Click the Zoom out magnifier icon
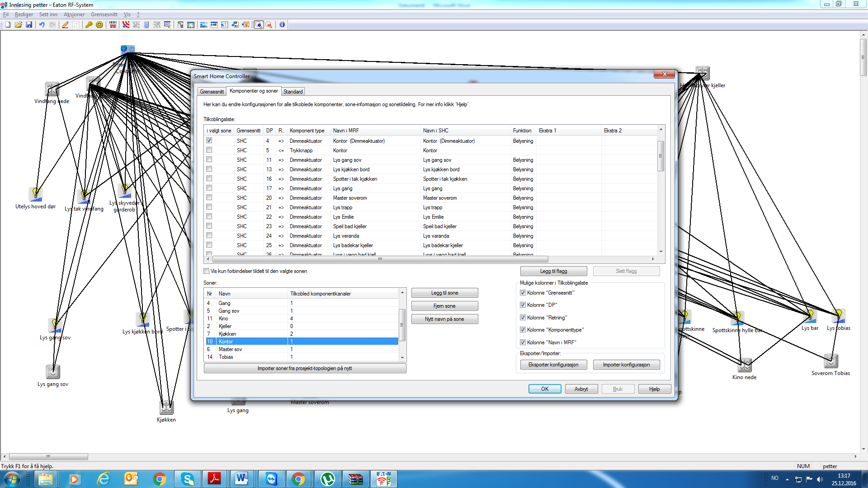Image resolution: width=868 pixels, height=488 pixels. tap(269, 25)
